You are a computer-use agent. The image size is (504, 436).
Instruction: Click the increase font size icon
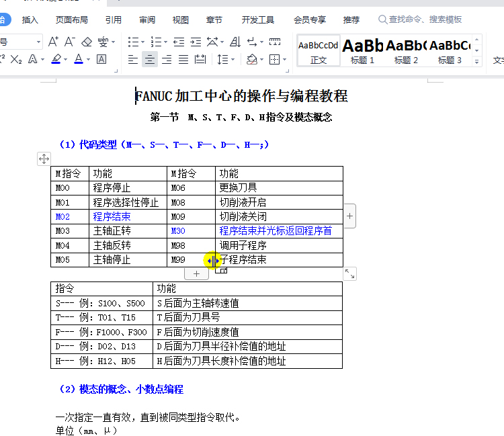coord(53,42)
